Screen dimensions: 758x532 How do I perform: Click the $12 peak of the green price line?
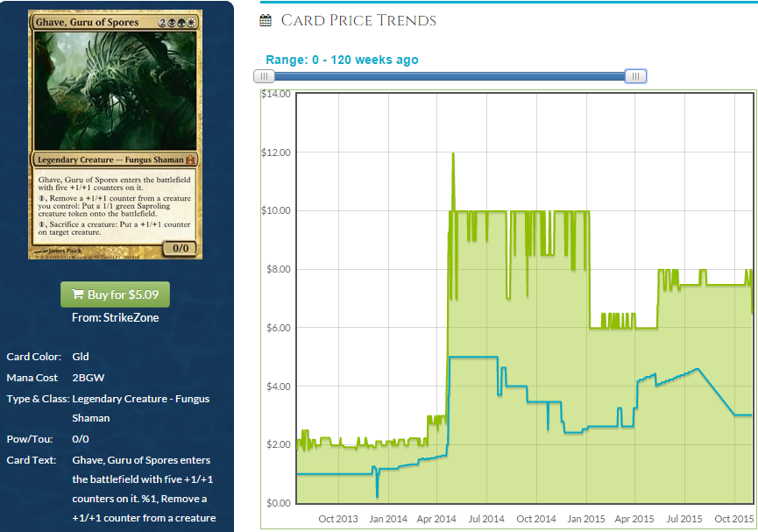453,153
